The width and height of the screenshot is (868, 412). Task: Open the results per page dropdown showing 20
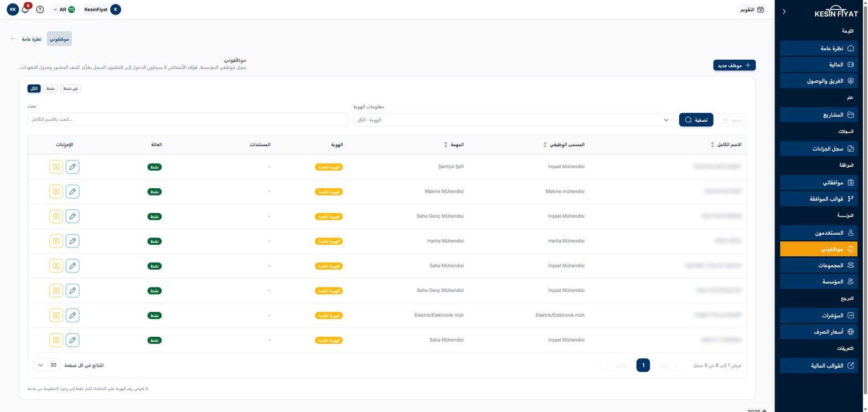(47, 365)
